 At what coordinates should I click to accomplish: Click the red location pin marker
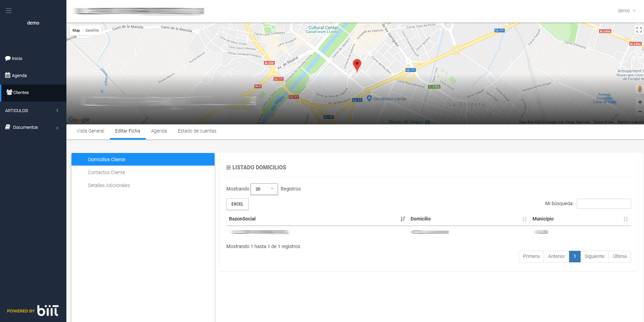tap(357, 65)
